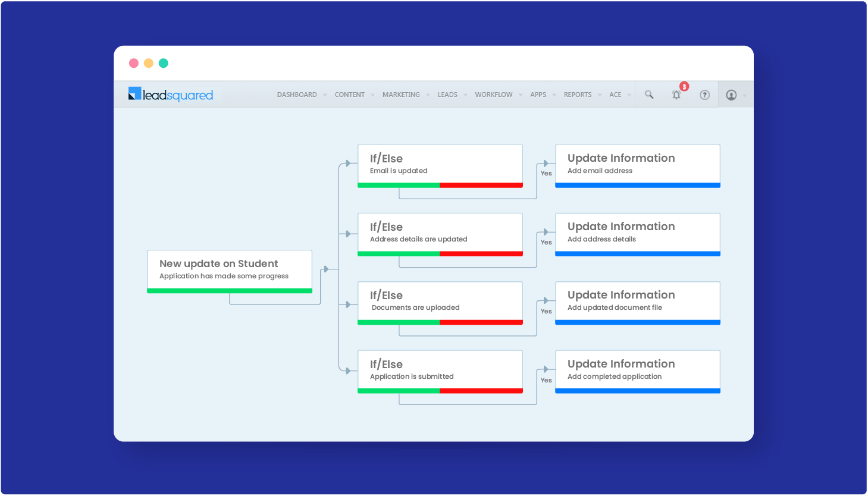This screenshot has height=496, width=868.
Task: Click the user profile icon
Action: 732,94
